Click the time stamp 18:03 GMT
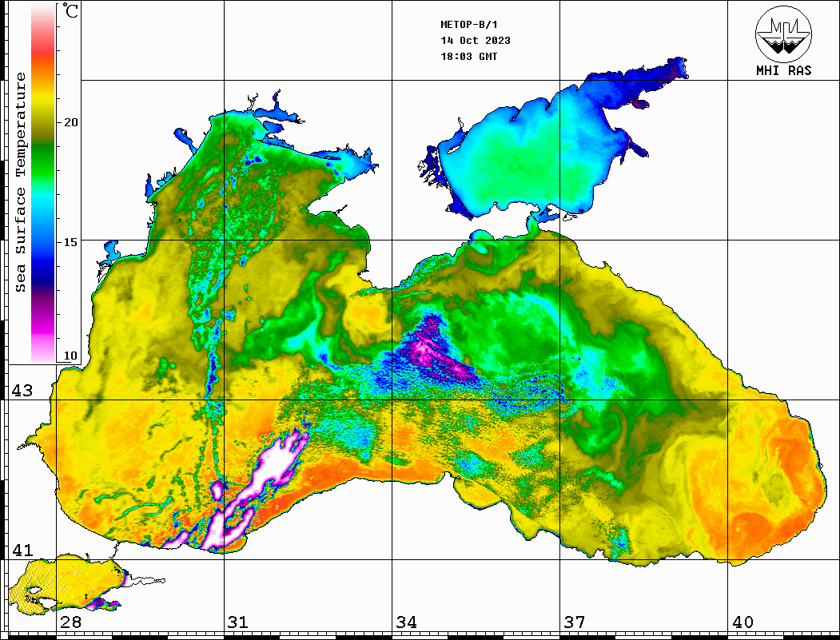 pos(468,56)
